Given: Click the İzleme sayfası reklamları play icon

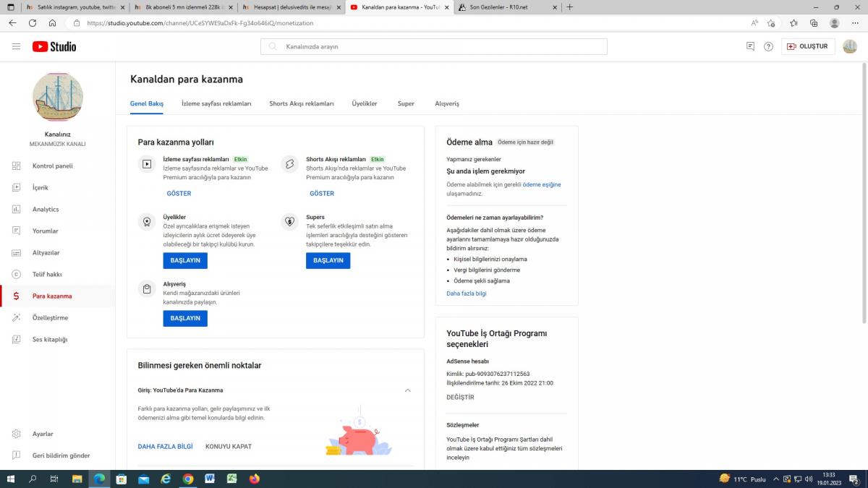Looking at the screenshot, I should pyautogui.click(x=147, y=164).
